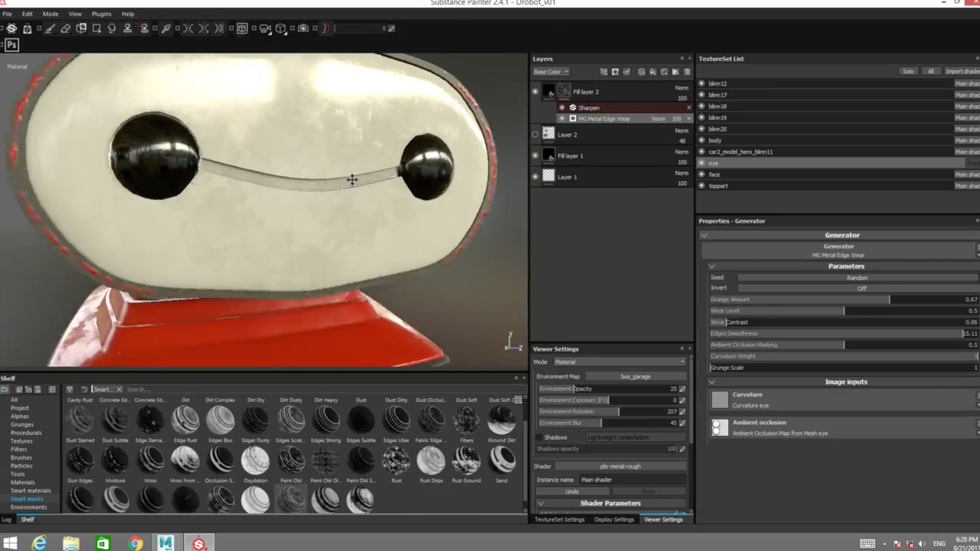Select the Smudge tool
Image resolution: width=980 pixels, height=551 pixels.
click(112, 28)
